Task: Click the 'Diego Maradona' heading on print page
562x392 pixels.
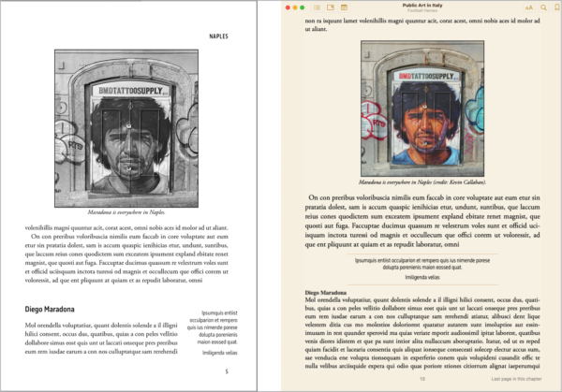Action: click(50, 309)
